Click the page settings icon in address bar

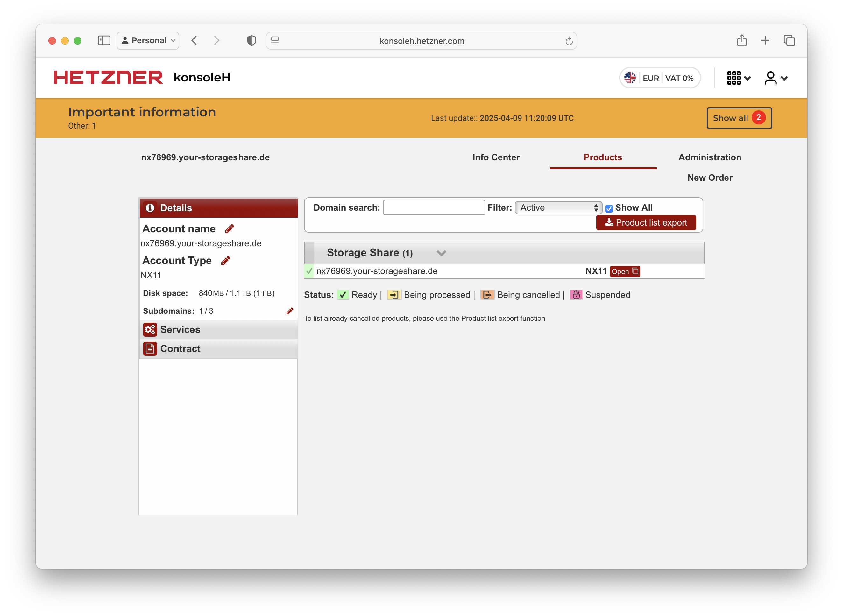(x=275, y=41)
